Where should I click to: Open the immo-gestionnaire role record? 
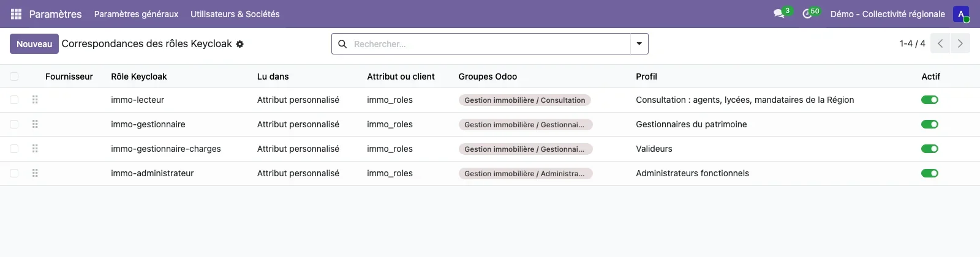coord(148,124)
